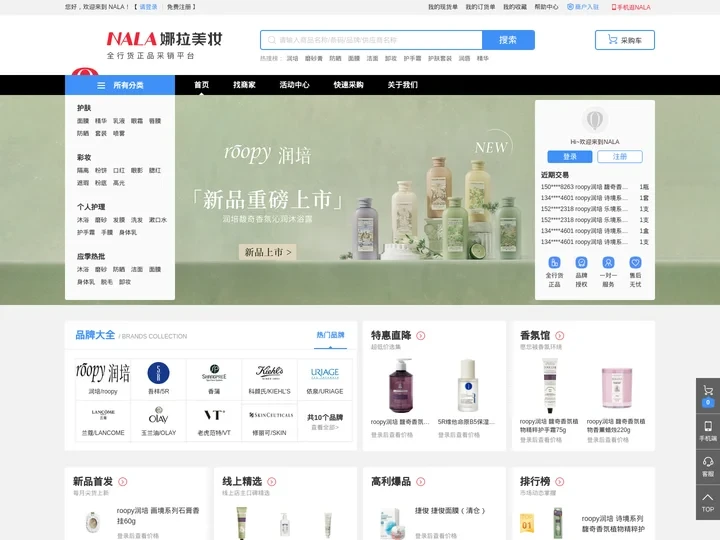The image size is (720, 540).
Task: Click the 香蒲 brand logo
Action: [214, 372]
